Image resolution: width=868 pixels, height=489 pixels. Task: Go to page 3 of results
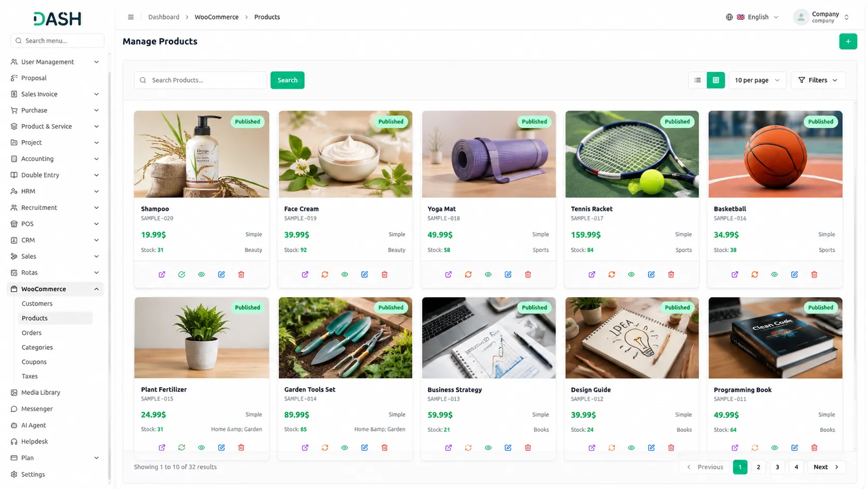point(777,467)
